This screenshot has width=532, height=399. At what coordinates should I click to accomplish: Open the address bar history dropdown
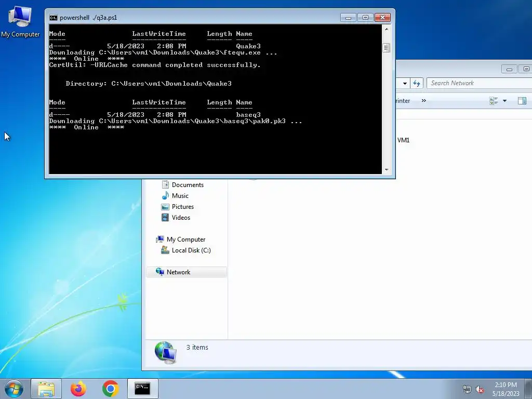(405, 83)
